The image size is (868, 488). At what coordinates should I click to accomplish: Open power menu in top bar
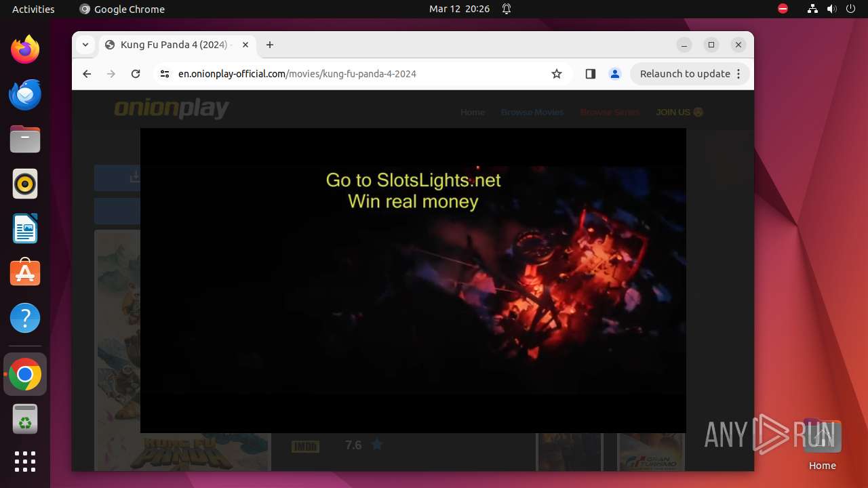850,9
